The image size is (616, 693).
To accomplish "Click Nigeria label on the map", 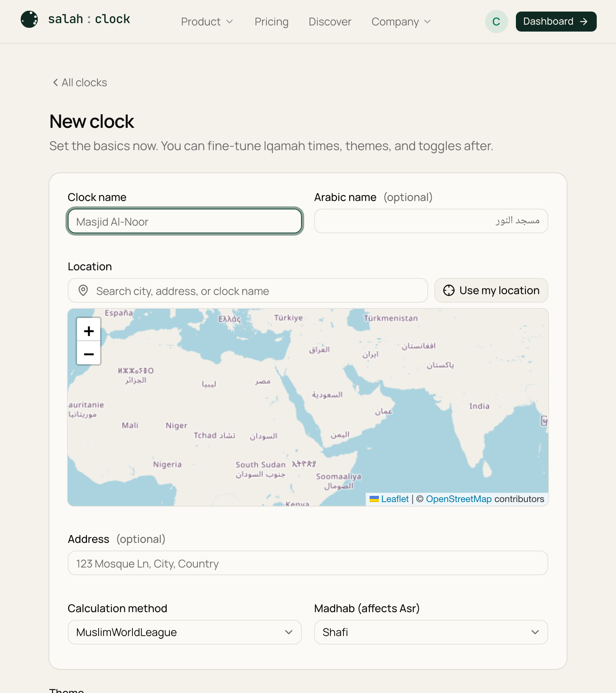I will pyautogui.click(x=167, y=464).
